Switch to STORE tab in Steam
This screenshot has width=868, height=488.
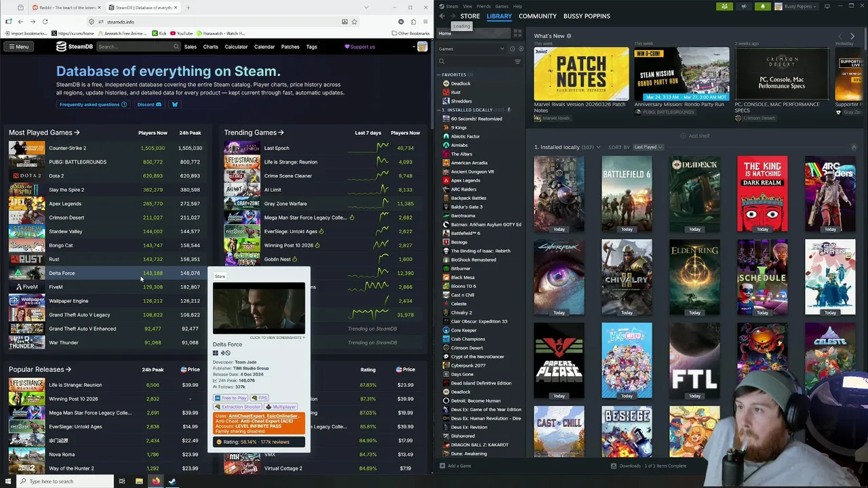point(470,16)
